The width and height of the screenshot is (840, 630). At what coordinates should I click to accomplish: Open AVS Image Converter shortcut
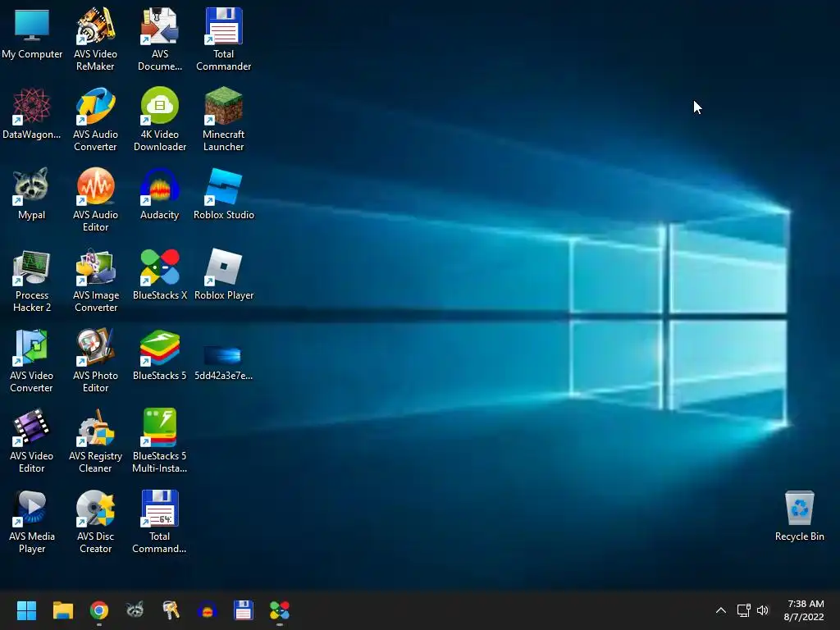95,281
